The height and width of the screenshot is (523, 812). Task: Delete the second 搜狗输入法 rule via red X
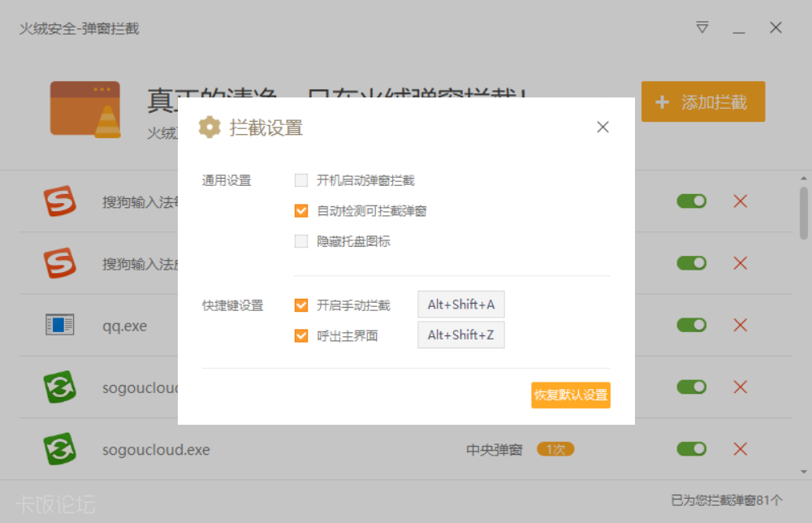(740, 263)
